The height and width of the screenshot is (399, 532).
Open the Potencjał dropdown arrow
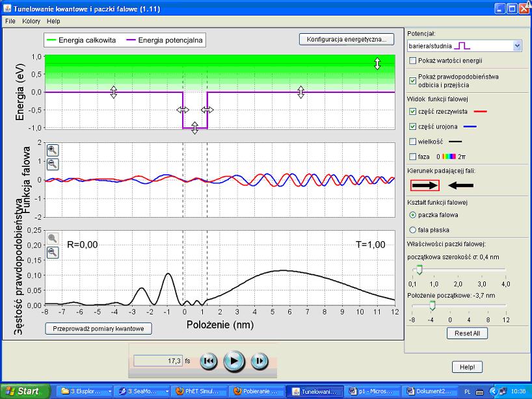[517, 45]
